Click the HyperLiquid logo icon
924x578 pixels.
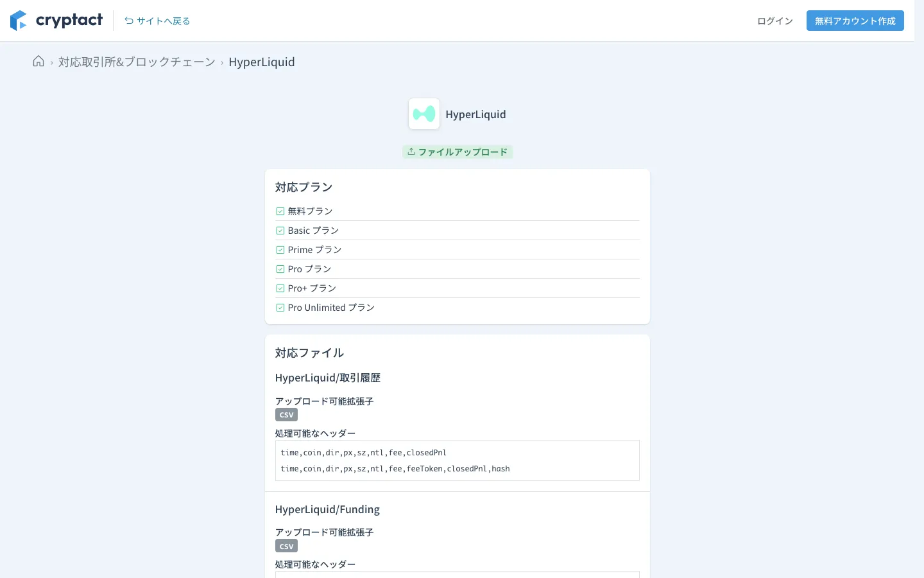424,114
